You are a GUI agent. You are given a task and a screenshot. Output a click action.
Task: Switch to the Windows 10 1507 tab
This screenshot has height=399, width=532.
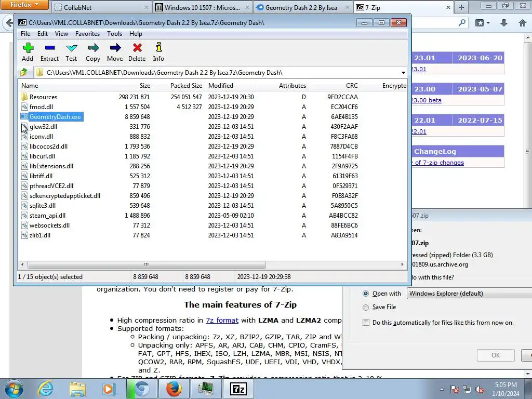coord(202,7)
